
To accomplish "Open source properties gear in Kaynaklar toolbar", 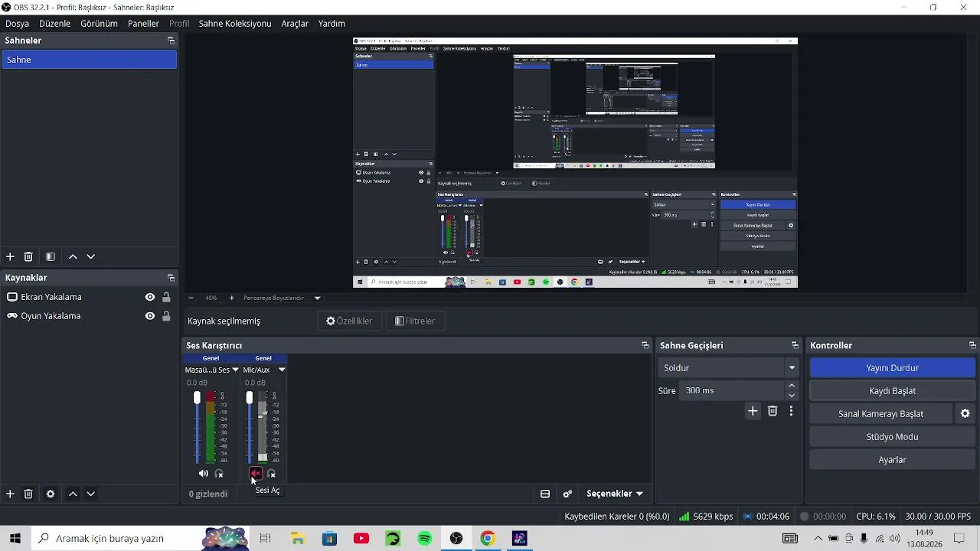I will (x=51, y=494).
